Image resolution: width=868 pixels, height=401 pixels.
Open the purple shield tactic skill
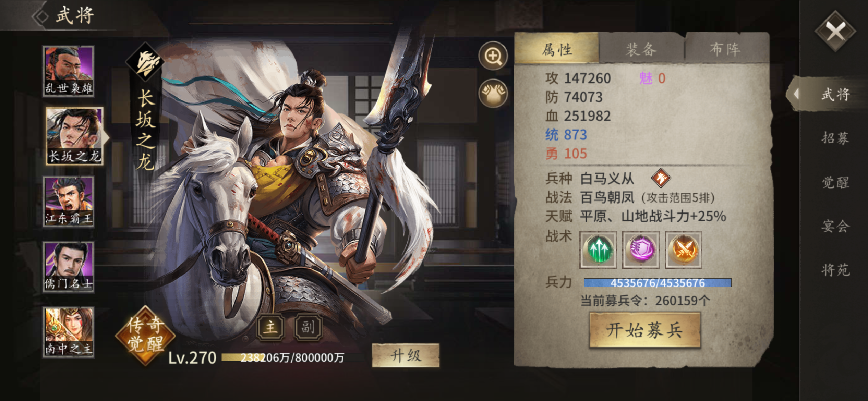641,250
